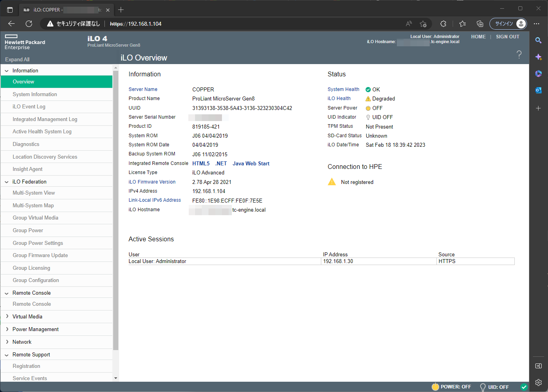Viewport: 548px width, 392px height.
Task: Click iLO help question mark icon
Action: pyautogui.click(x=519, y=55)
